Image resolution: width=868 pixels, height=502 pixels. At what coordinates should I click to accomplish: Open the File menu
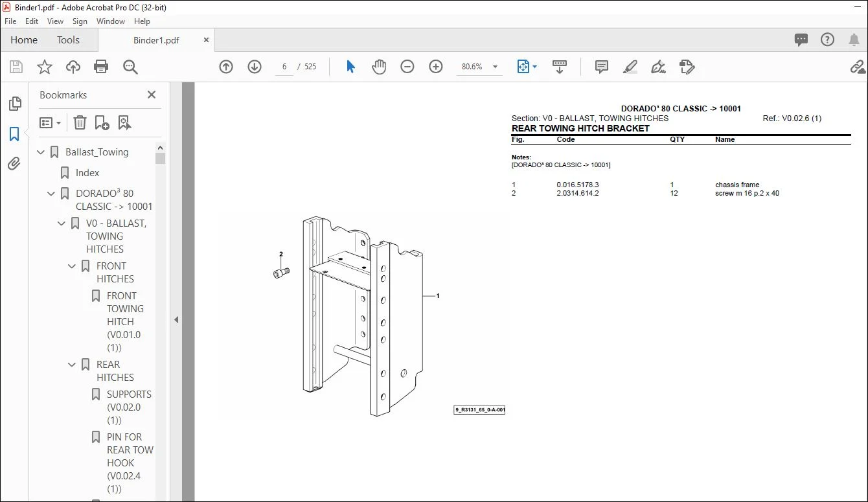point(10,21)
